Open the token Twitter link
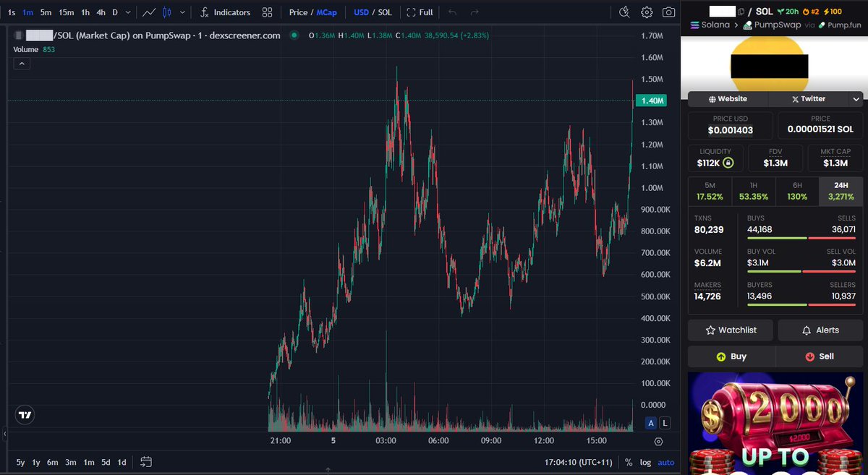This screenshot has height=475, width=868. point(809,99)
